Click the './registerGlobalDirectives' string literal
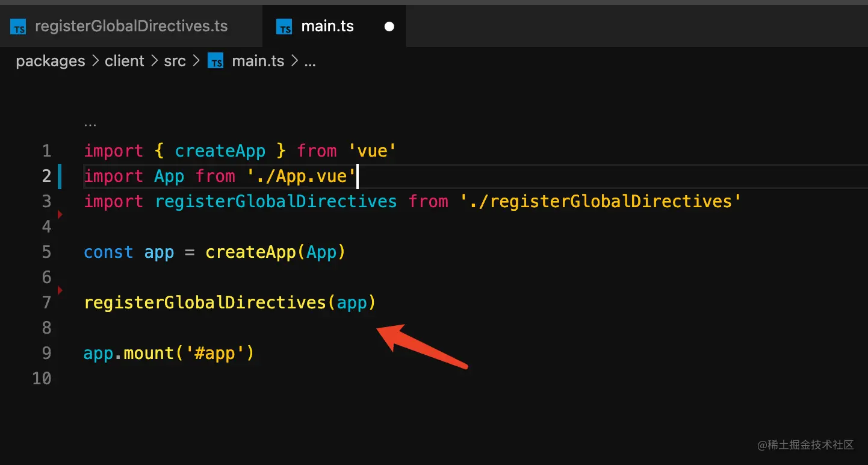The height and width of the screenshot is (465, 868). (601, 201)
